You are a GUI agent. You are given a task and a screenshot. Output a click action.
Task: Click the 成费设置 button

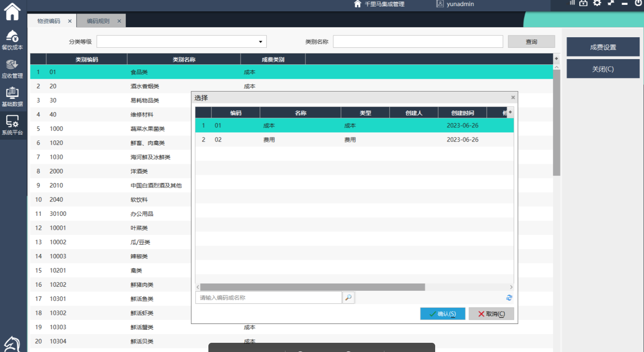603,47
